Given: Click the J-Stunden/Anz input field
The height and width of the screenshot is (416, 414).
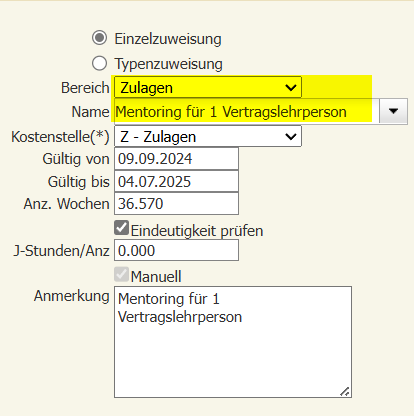Looking at the screenshot, I should point(176,250).
